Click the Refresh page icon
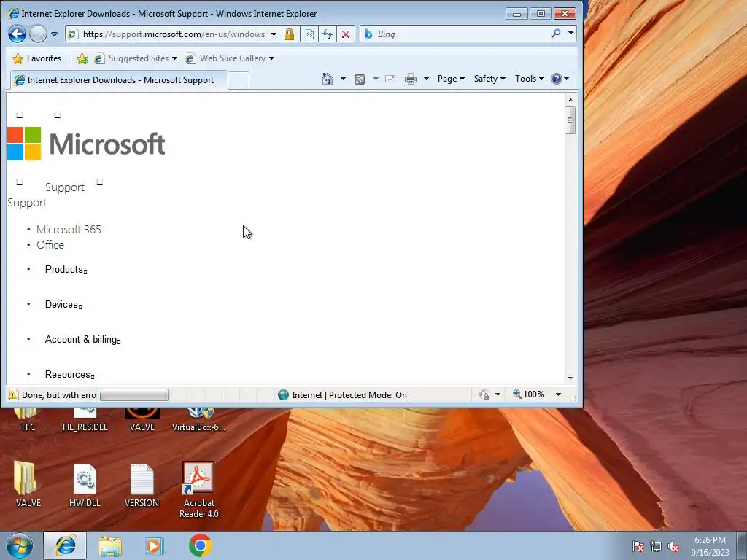Viewport: 747px width, 560px height. click(328, 34)
